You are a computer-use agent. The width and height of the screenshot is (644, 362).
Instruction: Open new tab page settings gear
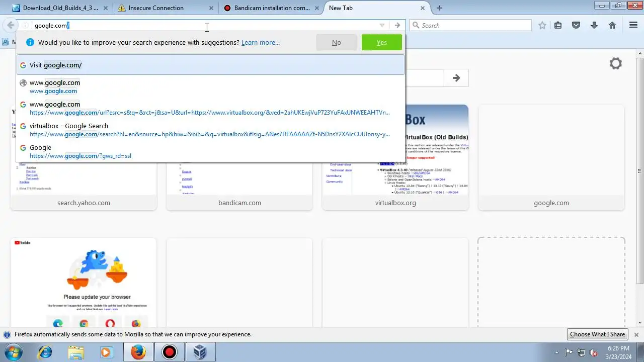616,63
